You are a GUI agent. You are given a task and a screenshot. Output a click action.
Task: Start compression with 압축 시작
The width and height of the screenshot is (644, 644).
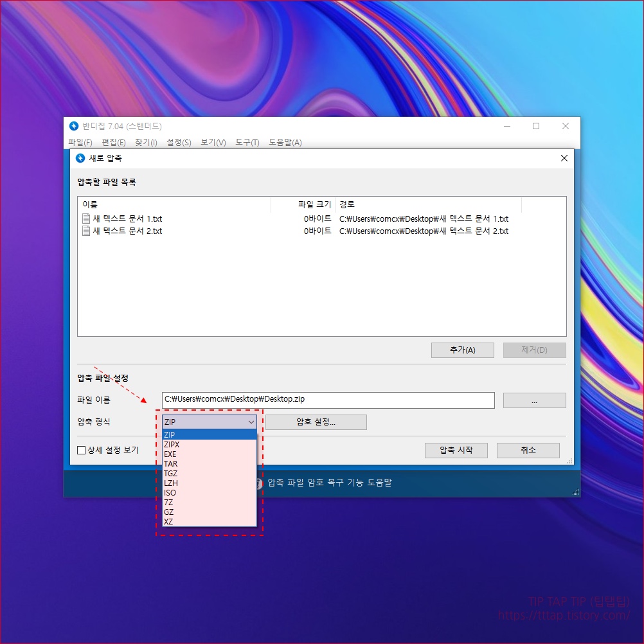click(x=456, y=451)
